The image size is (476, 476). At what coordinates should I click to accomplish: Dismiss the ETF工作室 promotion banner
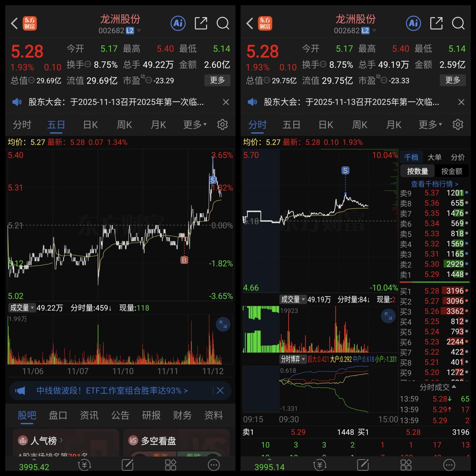click(x=220, y=390)
